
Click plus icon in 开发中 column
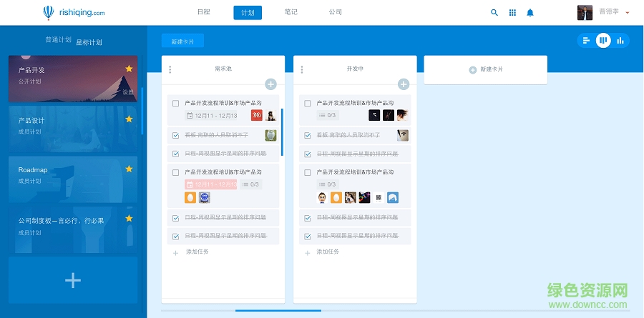(x=403, y=84)
